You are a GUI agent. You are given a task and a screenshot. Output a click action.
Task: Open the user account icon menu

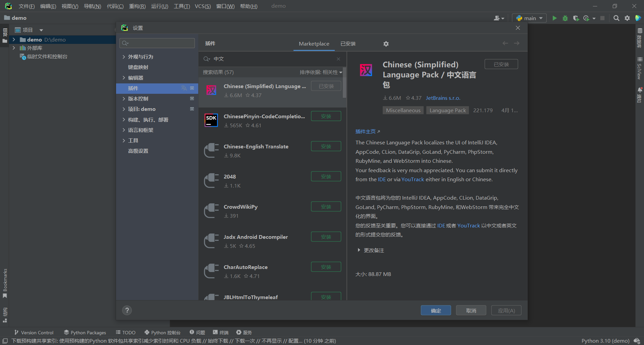pyautogui.click(x=499, y=18)
